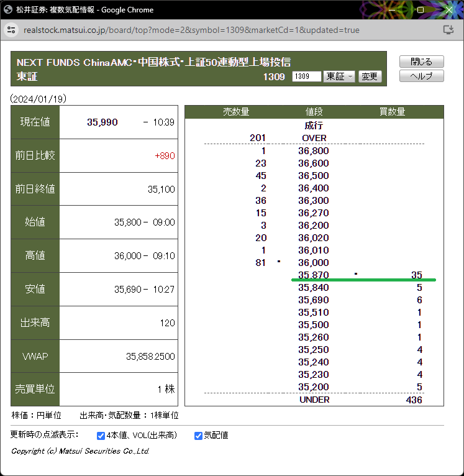
Task: Minimize the Chrome window
Action: pyautogui.click(x=392, y=10)
